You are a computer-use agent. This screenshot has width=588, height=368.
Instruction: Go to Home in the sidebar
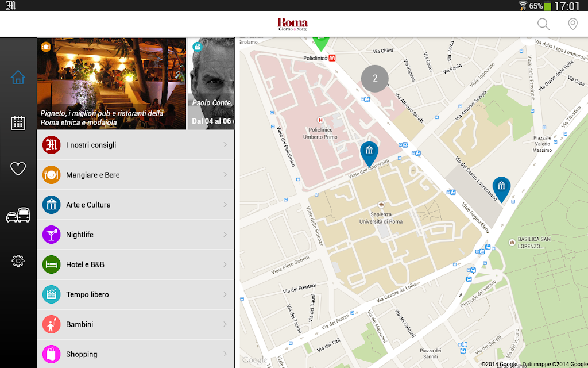tap(18, 78)
